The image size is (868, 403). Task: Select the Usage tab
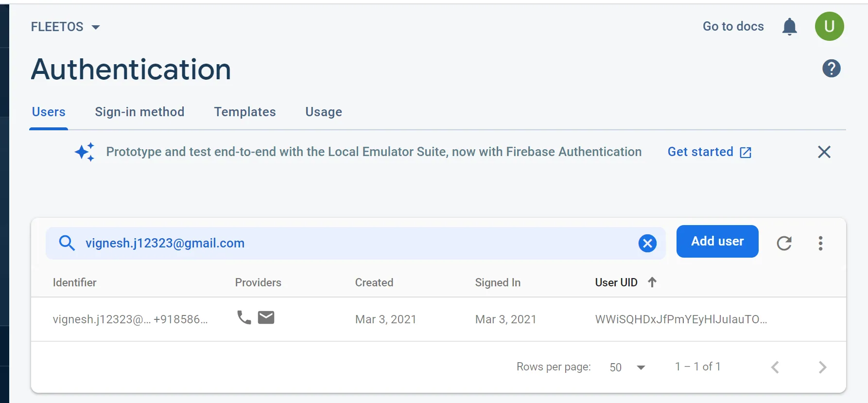pos(324,112)
